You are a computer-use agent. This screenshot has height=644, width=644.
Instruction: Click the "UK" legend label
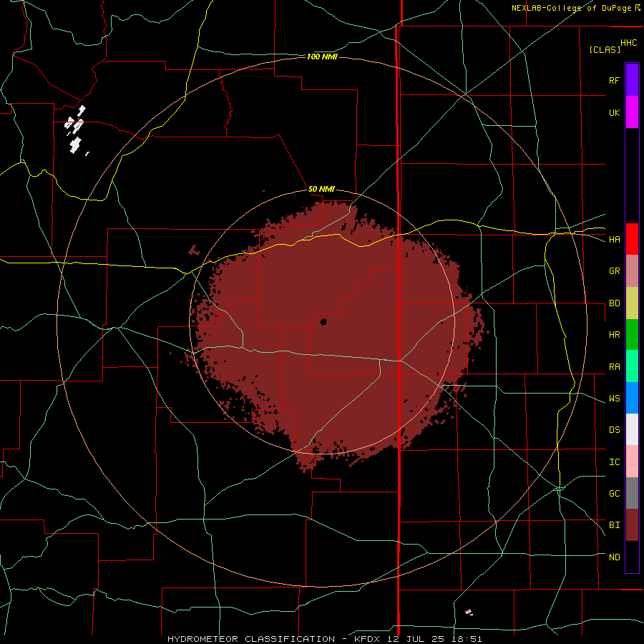(614, 112)
